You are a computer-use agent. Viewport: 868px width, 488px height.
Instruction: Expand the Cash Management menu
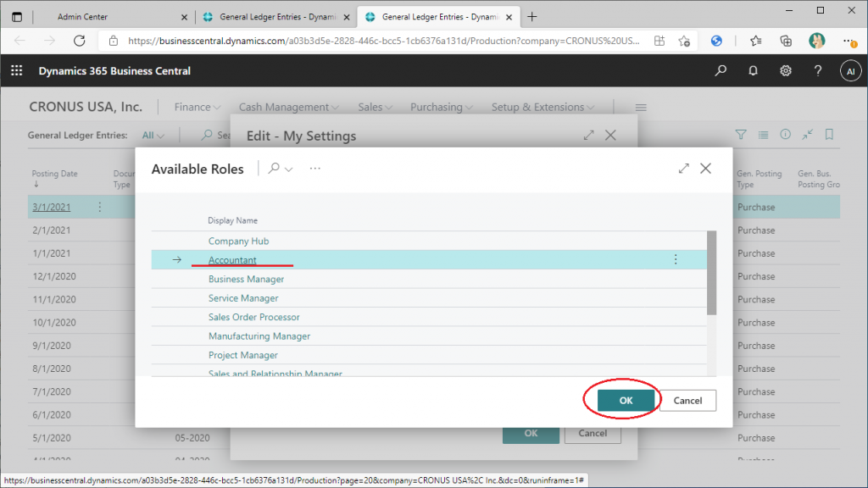coord(289,108)
